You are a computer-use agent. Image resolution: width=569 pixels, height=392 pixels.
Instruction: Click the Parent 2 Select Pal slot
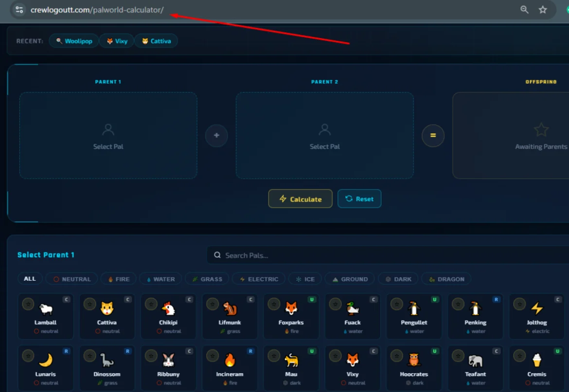[x=325, y=135]
